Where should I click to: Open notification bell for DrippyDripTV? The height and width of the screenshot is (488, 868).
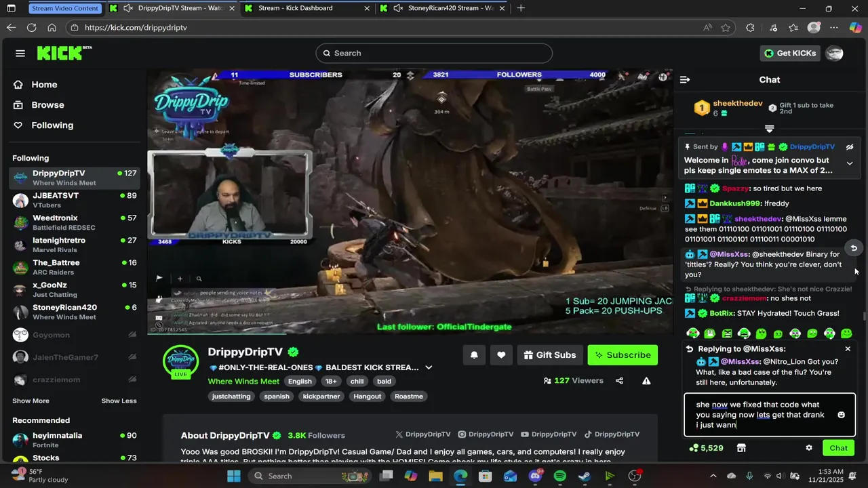pos(474,354)
